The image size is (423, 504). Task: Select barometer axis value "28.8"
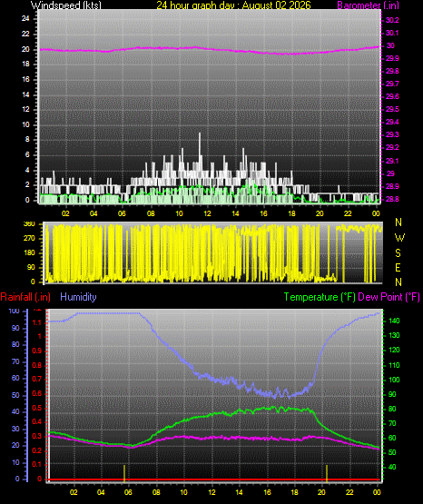tap(392, 199)
